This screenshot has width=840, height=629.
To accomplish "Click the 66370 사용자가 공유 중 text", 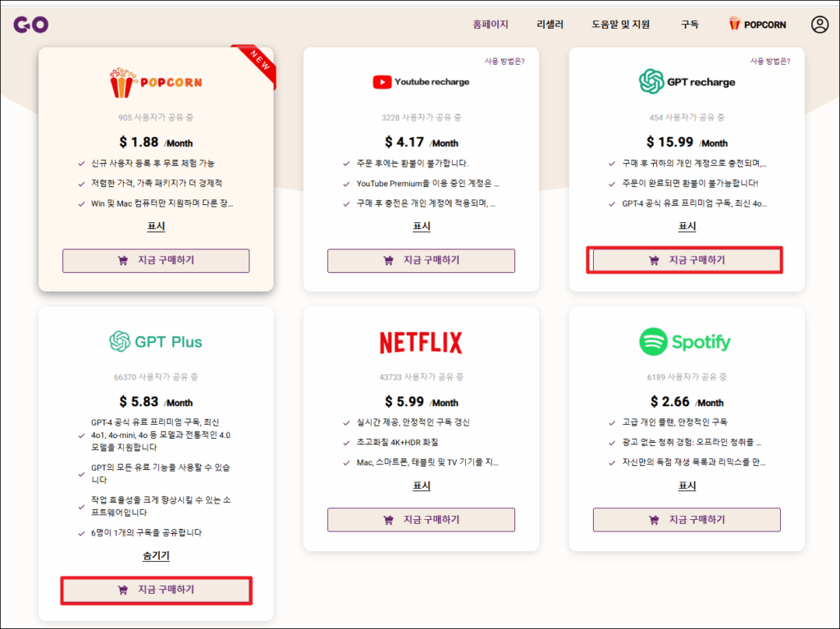I will tap(156, 377).
